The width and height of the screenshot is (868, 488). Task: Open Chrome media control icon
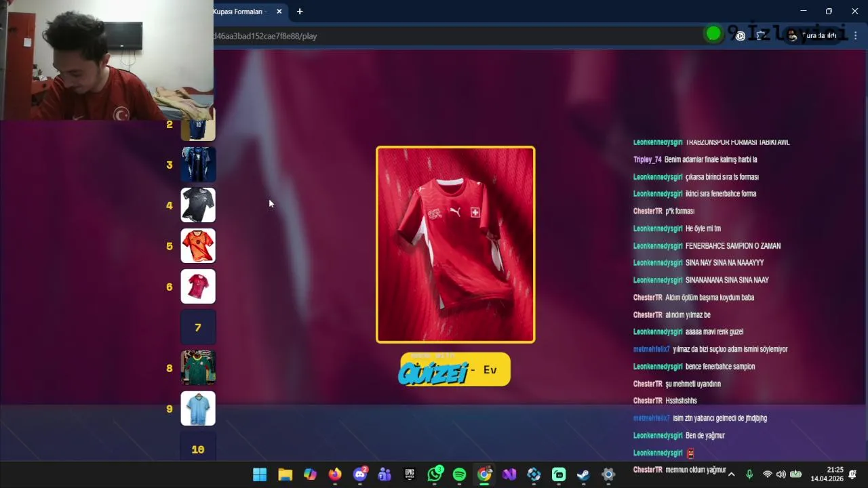pyautogui.click(x=741, y=36)
